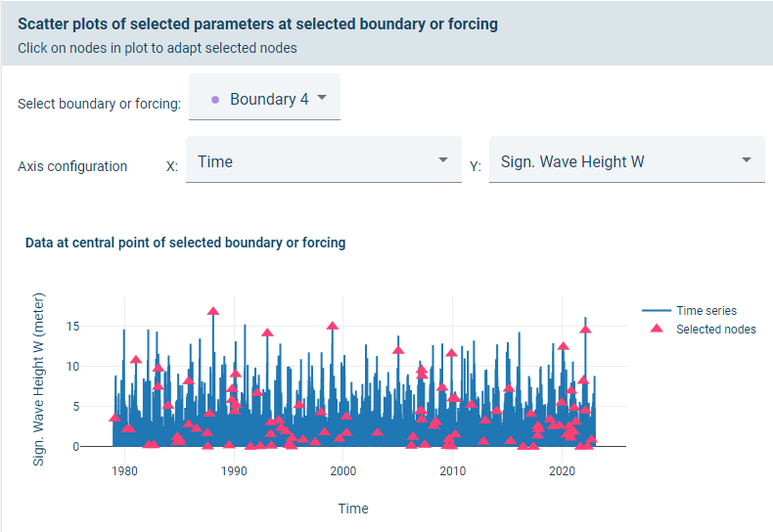Viewport: 773px width, 532px height.
Task: Click the Sign. Wave Height W (meter) axis title
Action: (x=39, y=377)
